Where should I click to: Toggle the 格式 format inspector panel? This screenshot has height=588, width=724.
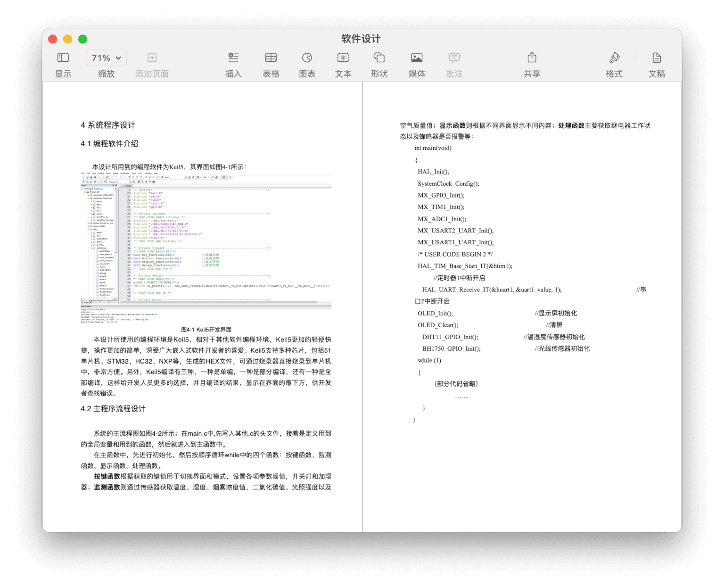(614, 64)
